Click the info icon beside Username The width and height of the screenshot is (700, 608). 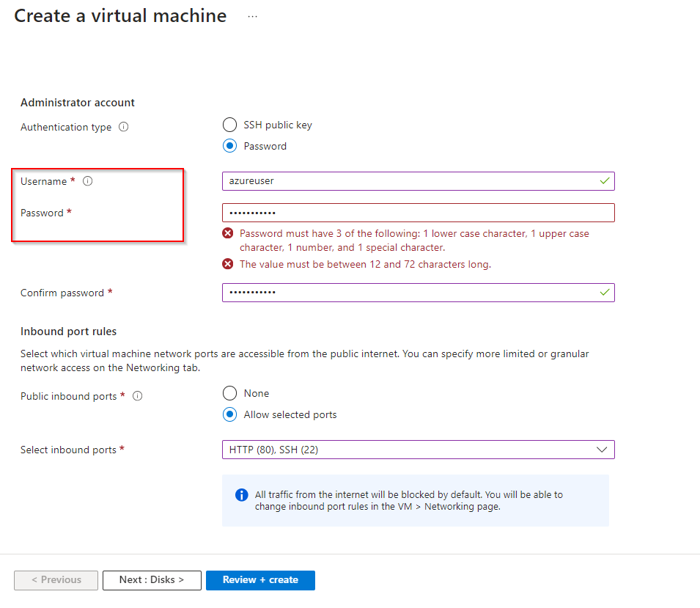click(88, 181)
